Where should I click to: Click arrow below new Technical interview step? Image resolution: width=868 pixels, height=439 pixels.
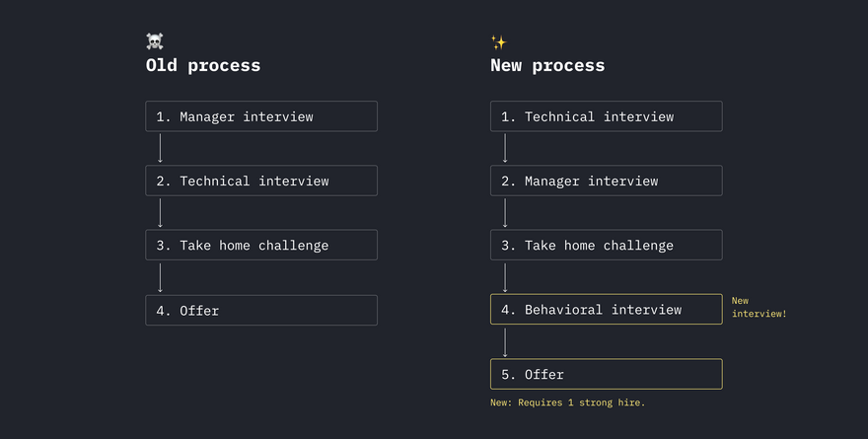pos(505,148)
